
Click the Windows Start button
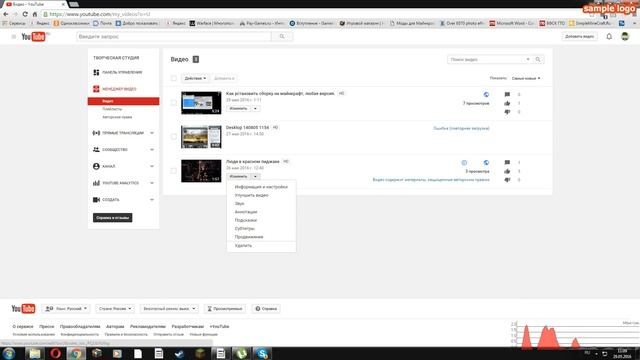pyautogui.click(x=9, y=353)
